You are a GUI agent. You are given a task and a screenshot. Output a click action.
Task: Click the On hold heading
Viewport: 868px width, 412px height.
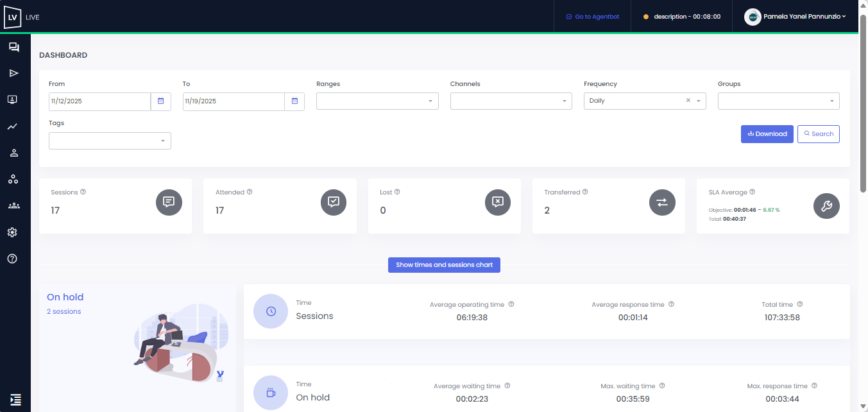65,297
